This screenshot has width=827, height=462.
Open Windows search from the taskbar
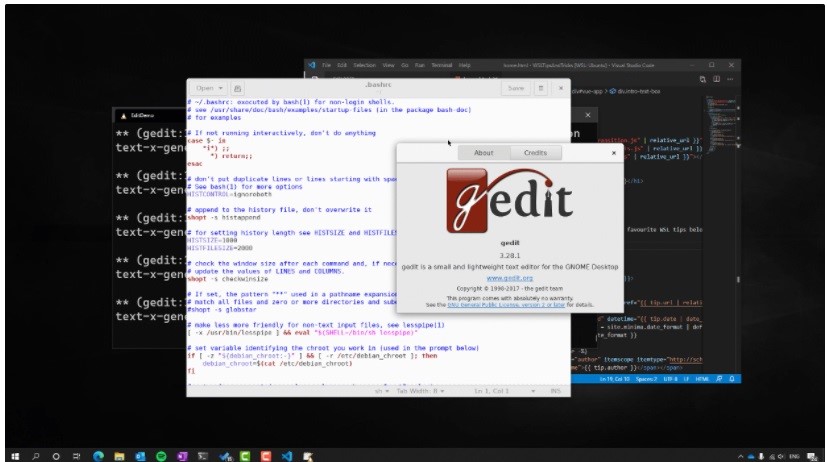pyautogui.click(x=35, y=455)
